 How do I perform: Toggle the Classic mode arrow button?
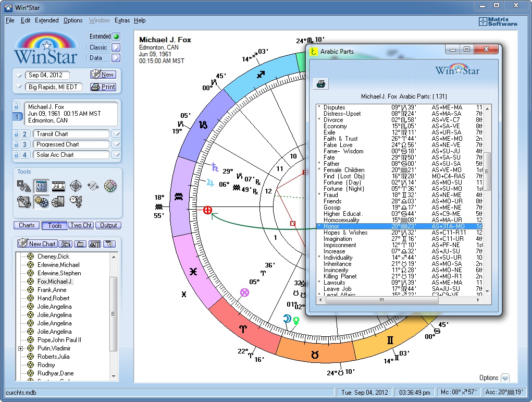(x=116, y=47)
